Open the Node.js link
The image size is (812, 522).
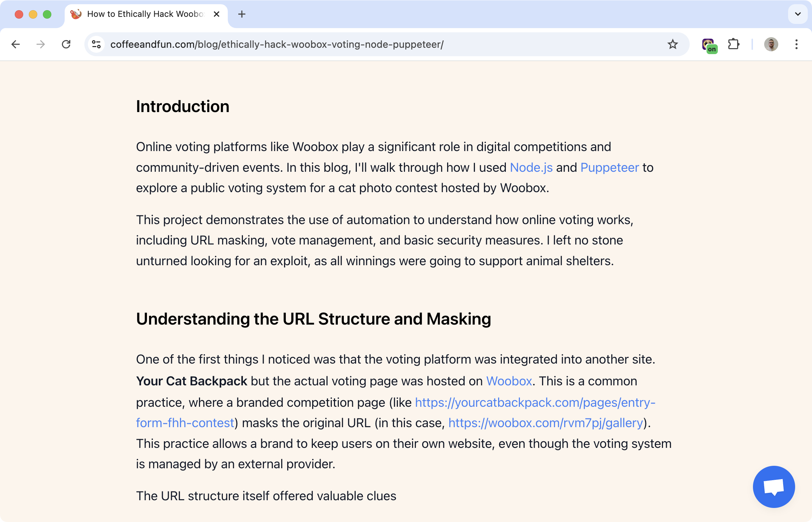coord(531,168)
